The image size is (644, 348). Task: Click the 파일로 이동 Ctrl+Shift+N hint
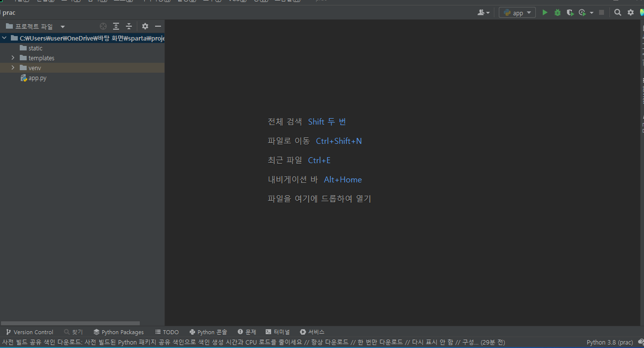(x=315, y=141)
